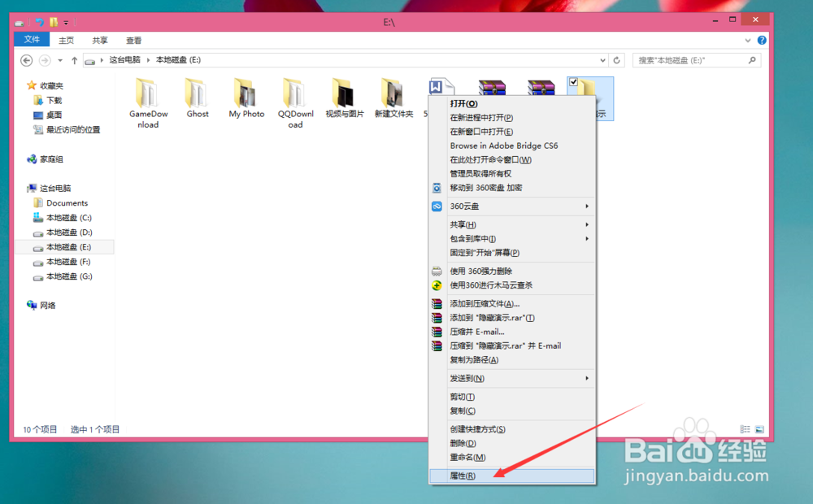The image size is (813, 504).
Task: Click new folder icon in title bar
Action: 54,22
